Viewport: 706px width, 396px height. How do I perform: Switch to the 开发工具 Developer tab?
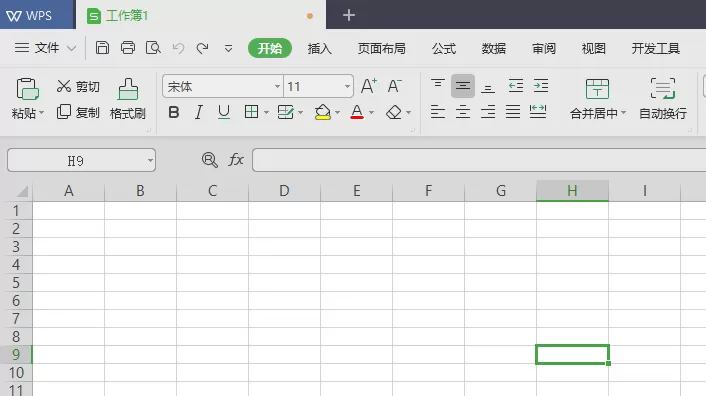[656, 48]
